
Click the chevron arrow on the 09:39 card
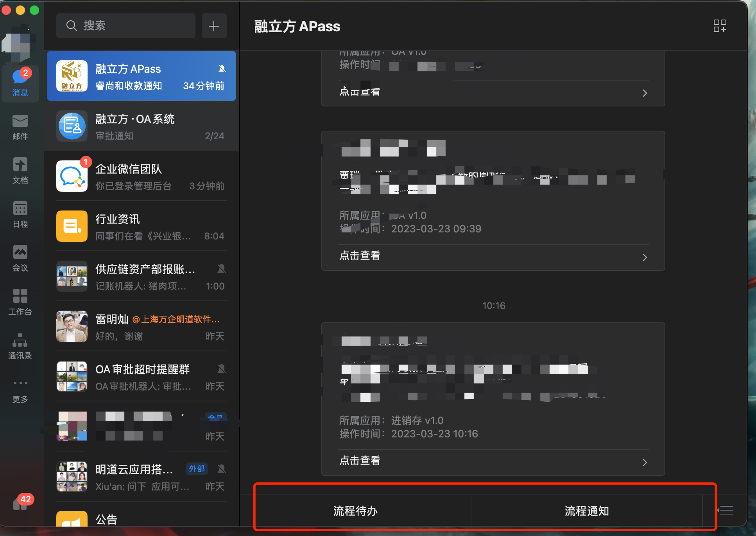pyautogui.click(x=645, y=257)
